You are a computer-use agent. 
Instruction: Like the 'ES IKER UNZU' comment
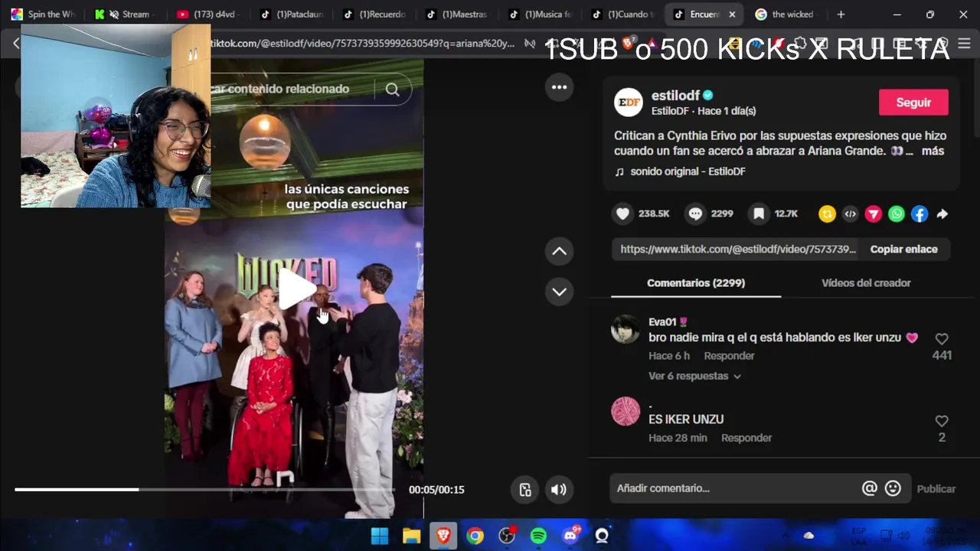942,421
